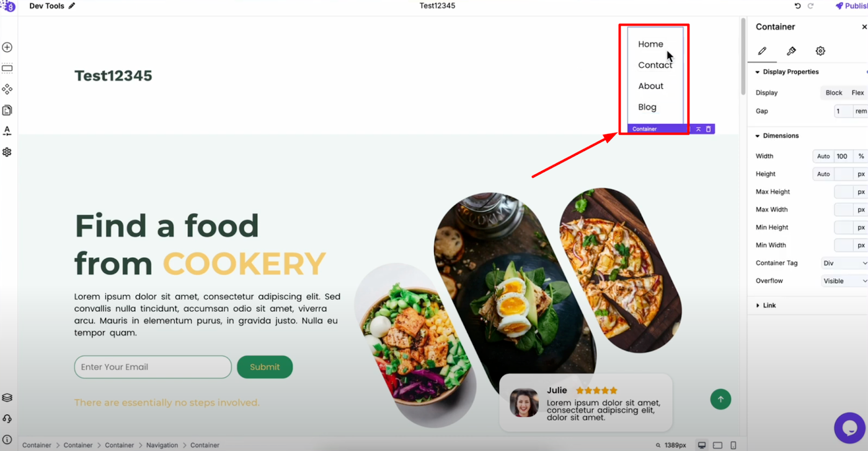Open the Container Tag Div dropdown

point(844,263)
